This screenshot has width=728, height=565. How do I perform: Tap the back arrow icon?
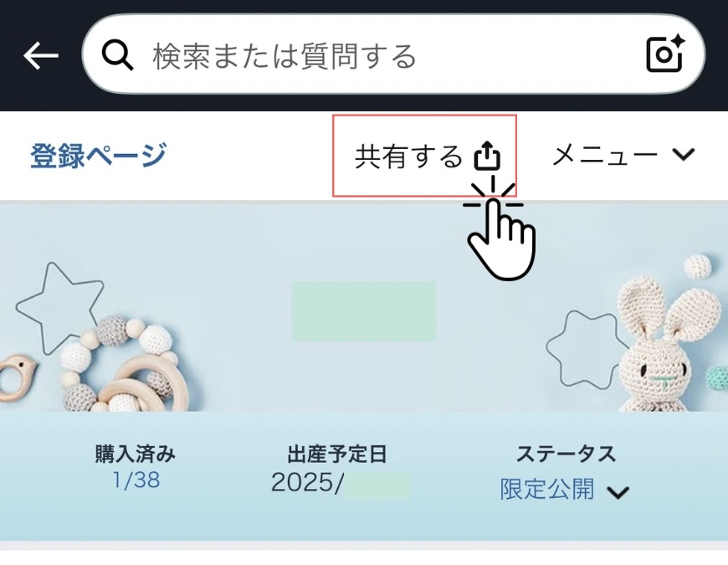pos(41,56)
